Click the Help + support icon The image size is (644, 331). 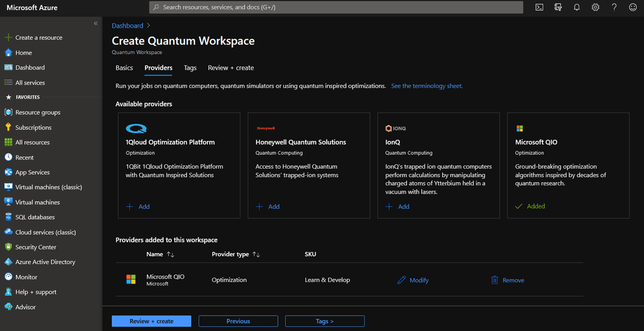point(8,292)
